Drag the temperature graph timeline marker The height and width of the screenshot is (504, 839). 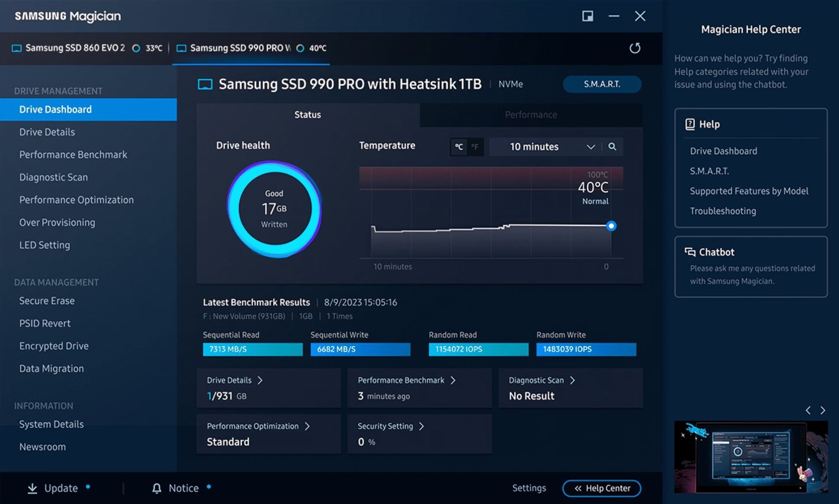612,226
